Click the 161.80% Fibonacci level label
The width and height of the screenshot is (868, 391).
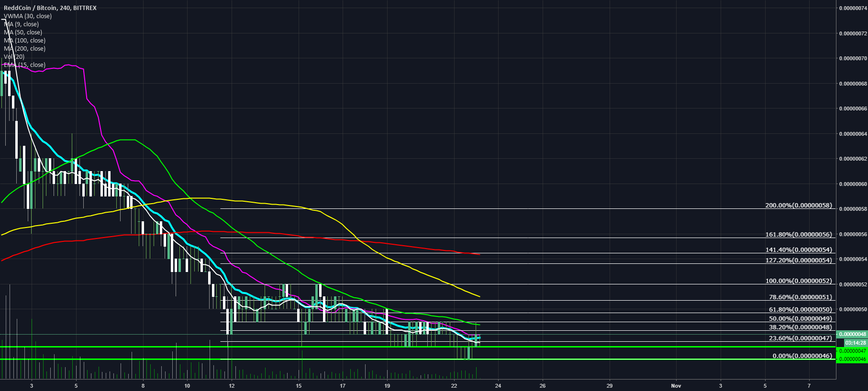(799, 234)
